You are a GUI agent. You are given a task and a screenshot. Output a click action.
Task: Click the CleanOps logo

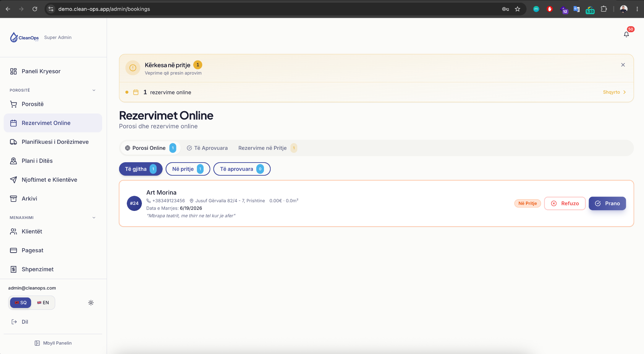pyautogui.click(x=24, y=37)
